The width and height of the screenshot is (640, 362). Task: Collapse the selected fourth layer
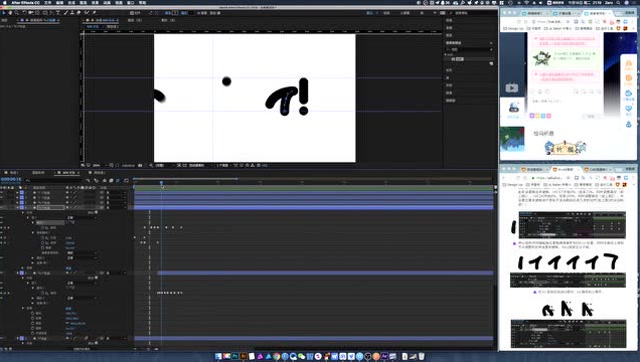pos(17,208)
